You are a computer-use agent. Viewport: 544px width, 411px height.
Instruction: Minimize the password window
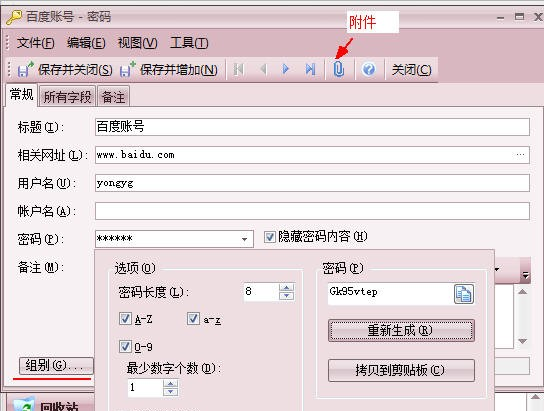click(500, 17)
